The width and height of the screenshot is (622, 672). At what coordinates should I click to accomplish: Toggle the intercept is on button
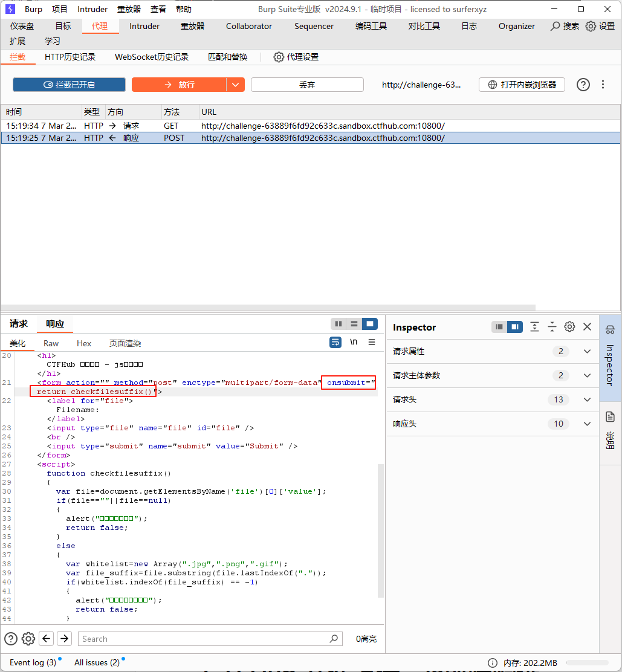point(69,85)
